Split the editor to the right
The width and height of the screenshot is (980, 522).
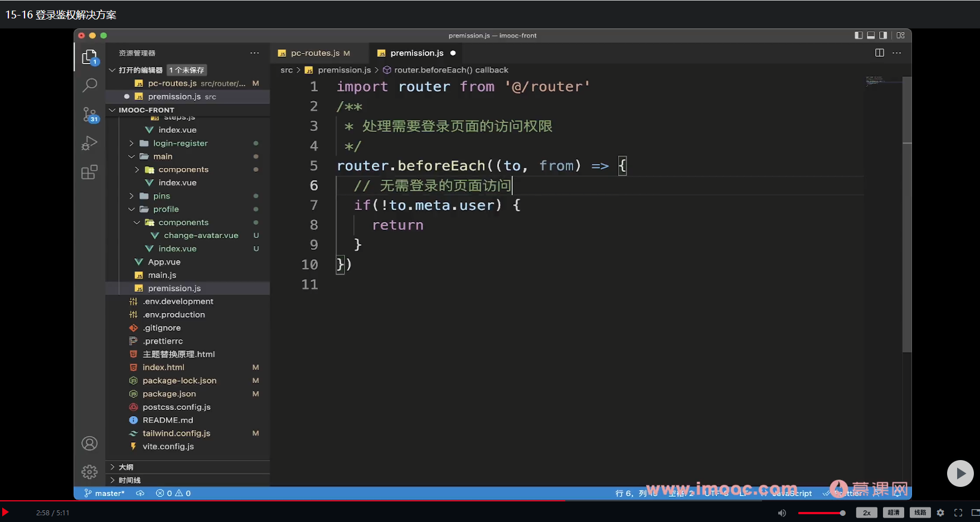point(880,53)
